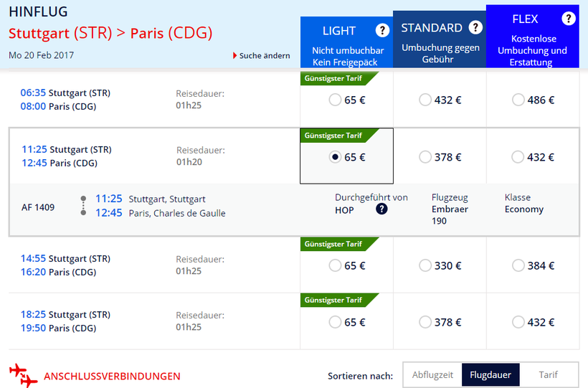This screenshot has height=388, width=588.
Task: Sort flights by Tarif
Action: tap(548, 375)
